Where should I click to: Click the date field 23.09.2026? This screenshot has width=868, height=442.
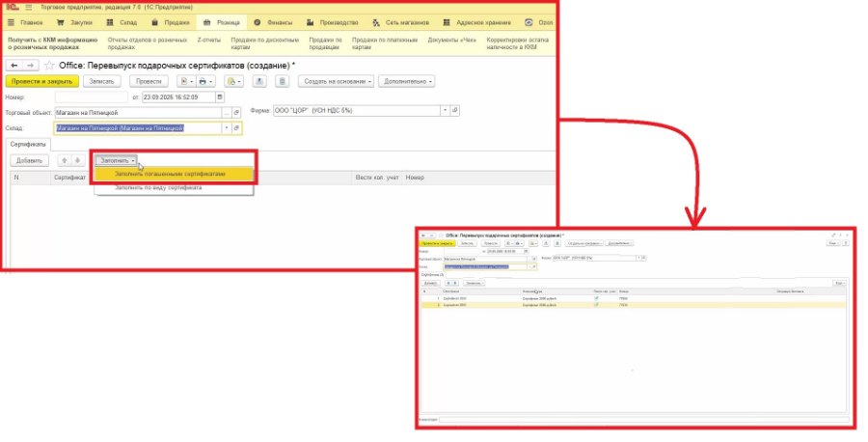click(178, 97)
